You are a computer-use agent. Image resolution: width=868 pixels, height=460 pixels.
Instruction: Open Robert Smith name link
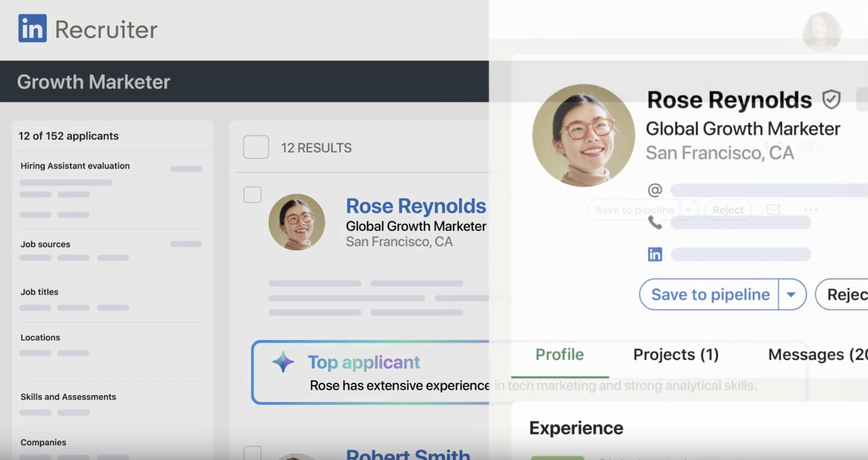click(408, 454)
